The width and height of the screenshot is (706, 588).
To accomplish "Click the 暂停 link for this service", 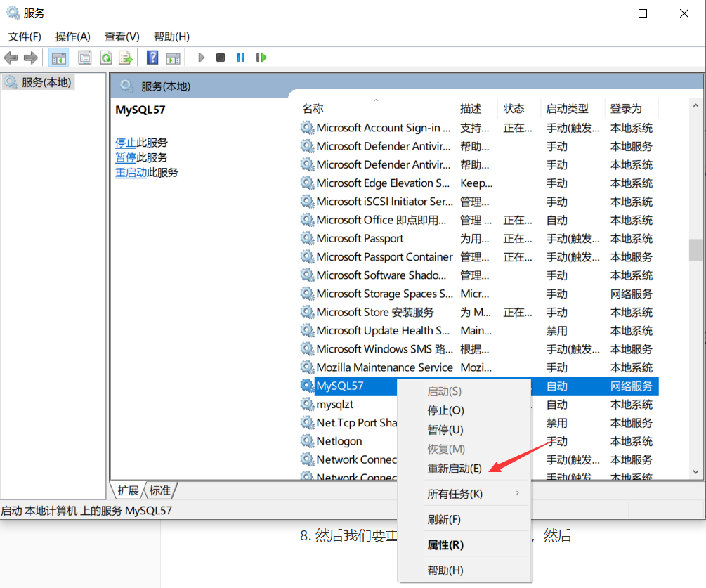I will (126, 157).
